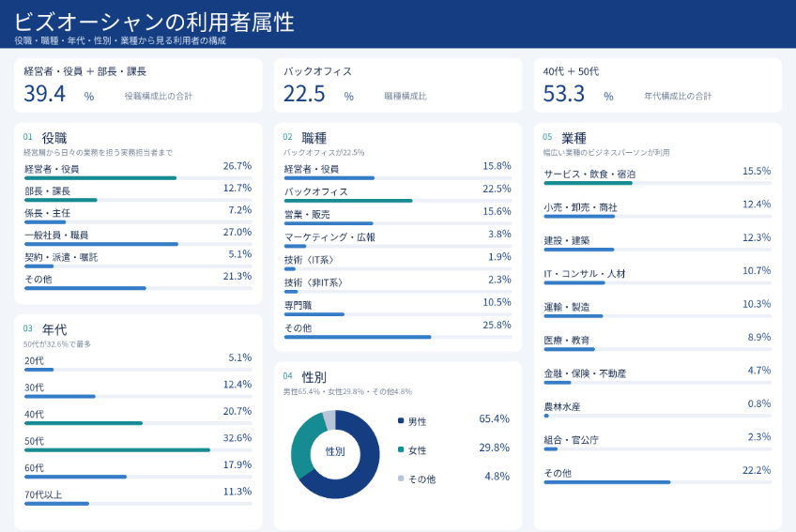Click the 専門職 row label
Screen dimensions: 796x532
pyautogui.click(x=298, y=305)
